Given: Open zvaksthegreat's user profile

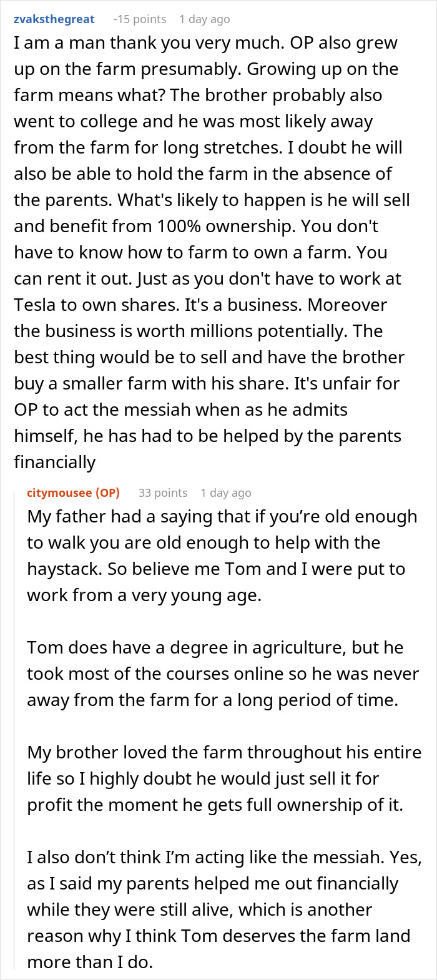Looking at the screenshot, I should click(54, 19).
